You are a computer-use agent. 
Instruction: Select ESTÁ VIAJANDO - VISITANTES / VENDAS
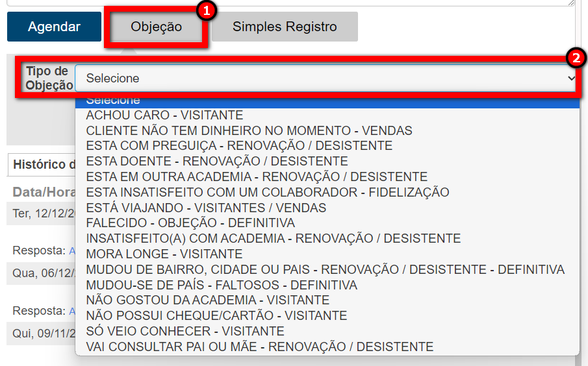pos(206,208)
